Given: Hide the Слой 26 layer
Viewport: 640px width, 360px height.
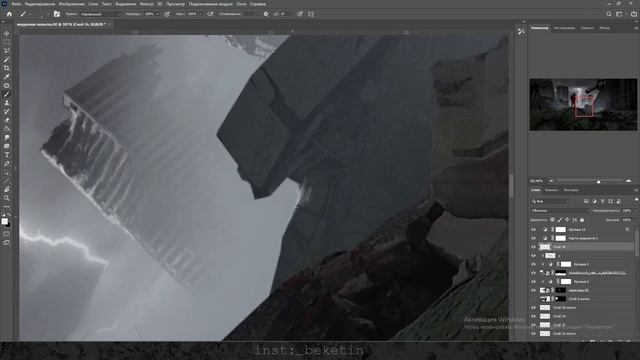Looking at the screenshot, I should 533,247.
